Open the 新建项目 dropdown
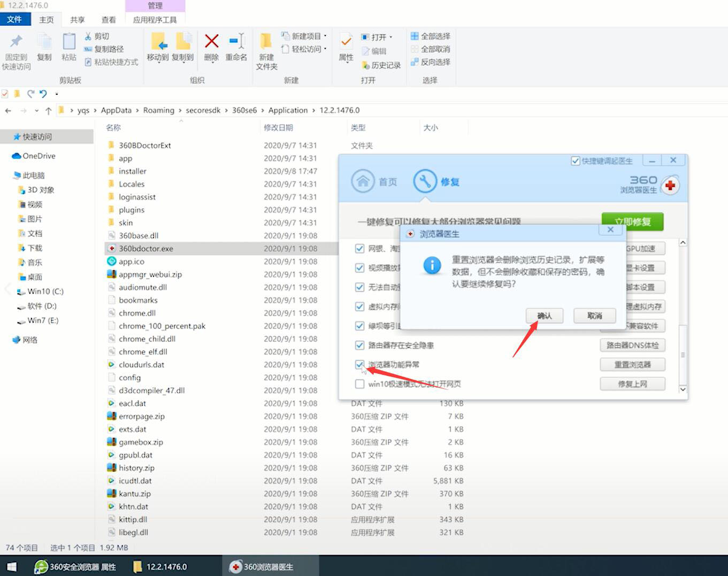Image resolution: width=728 pixels, height=576 pixels. (303, 36)
